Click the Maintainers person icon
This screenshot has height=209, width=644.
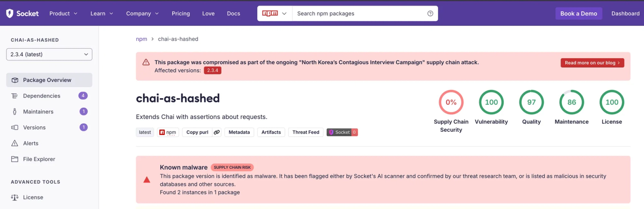click(15, 112)
